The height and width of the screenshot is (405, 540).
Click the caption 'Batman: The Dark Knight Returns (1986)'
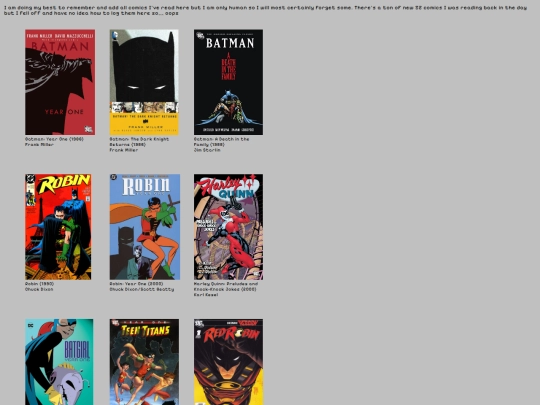coord(139,142)
